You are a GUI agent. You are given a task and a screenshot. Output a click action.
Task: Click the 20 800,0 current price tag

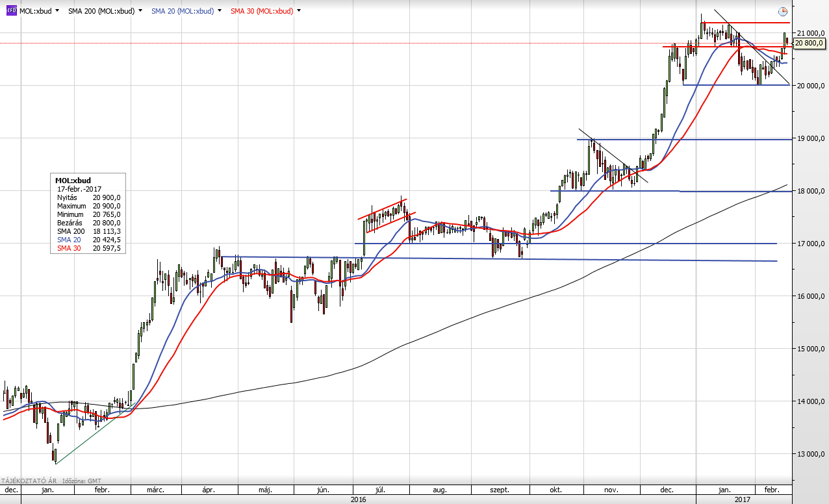(809, 43)
